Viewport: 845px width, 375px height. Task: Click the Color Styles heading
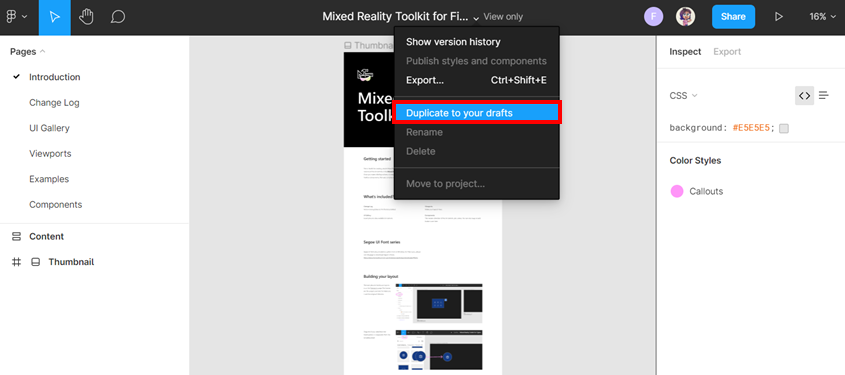pos(695,161)
